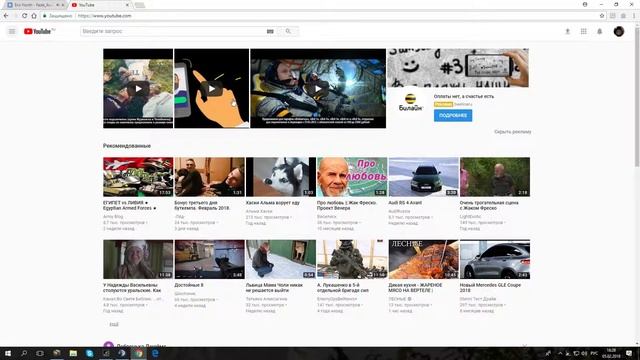Open Skype from the taskbar
Viewport: 640px width, 360px height.
tap(89, 353)
